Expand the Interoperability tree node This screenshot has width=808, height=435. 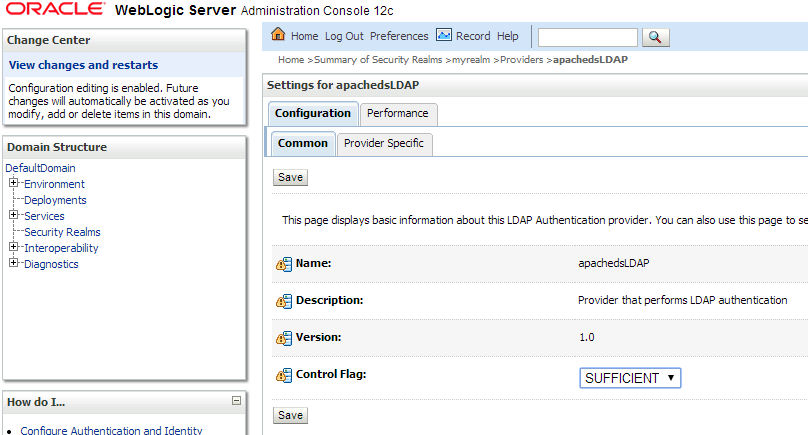click(x=14, y=247)
